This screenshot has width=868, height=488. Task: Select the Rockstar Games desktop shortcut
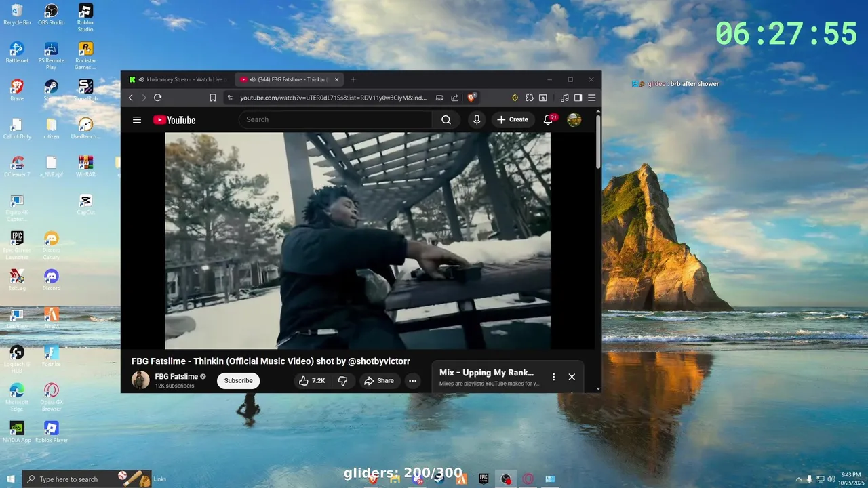click(85, 56)
